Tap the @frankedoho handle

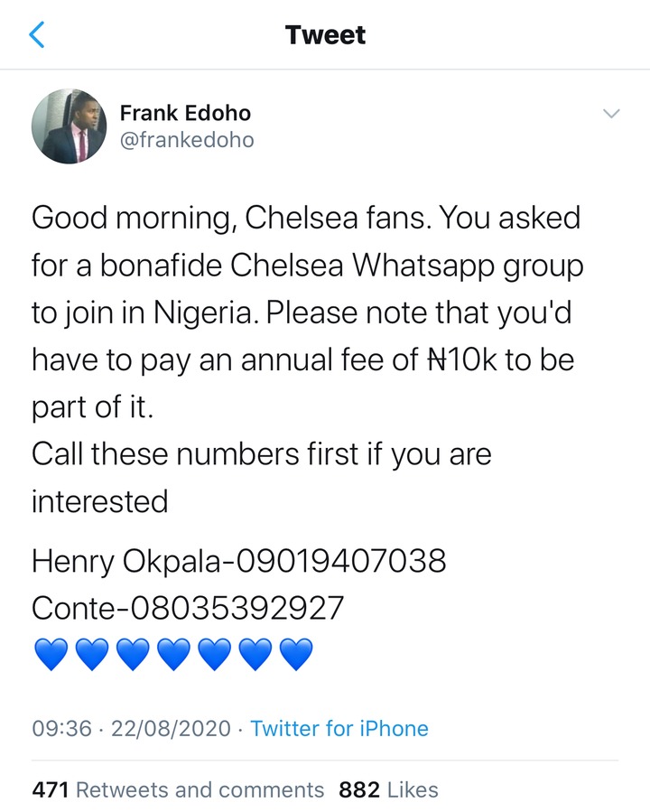(187, 140)
